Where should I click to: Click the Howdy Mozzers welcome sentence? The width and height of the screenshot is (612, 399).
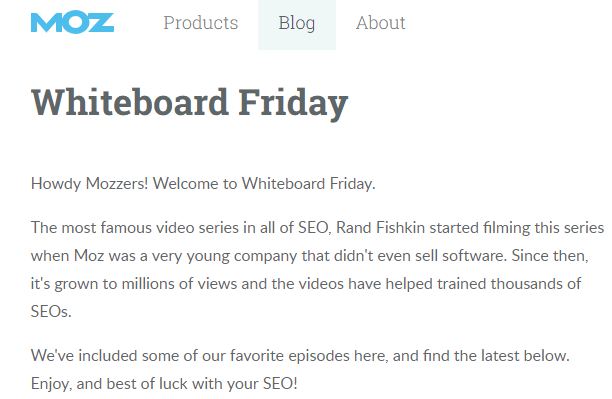[203, 183]
